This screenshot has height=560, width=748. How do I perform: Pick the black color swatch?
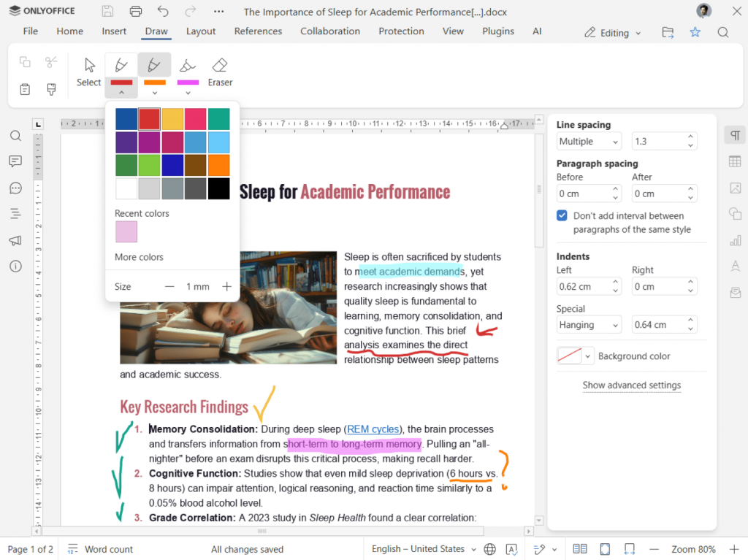click(x=218, y=188)
